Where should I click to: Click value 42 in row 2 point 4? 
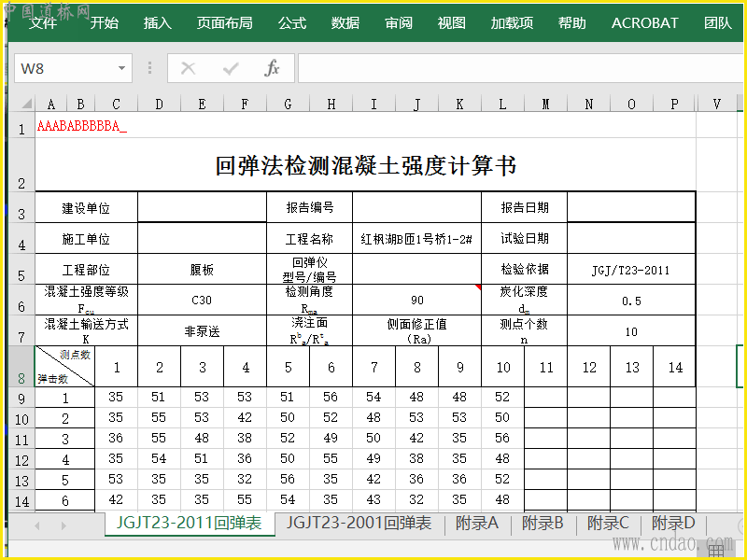coord(245,417)
